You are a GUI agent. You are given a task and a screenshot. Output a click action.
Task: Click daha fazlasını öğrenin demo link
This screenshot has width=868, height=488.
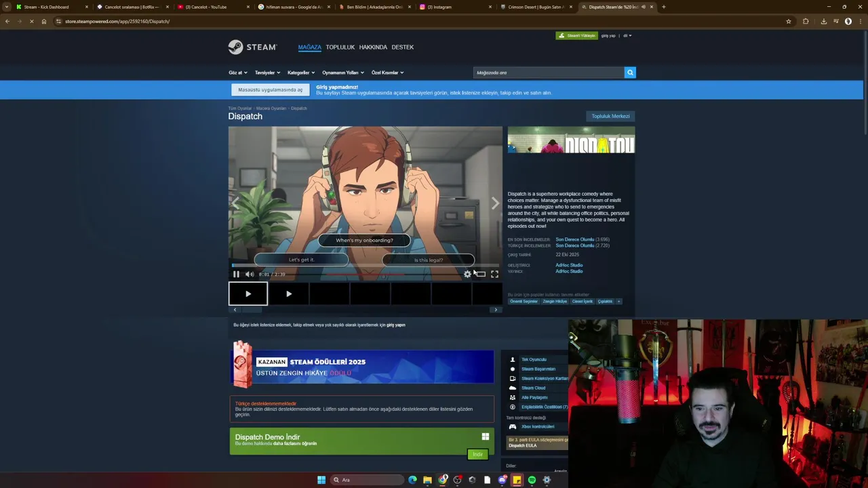(295, 444)
